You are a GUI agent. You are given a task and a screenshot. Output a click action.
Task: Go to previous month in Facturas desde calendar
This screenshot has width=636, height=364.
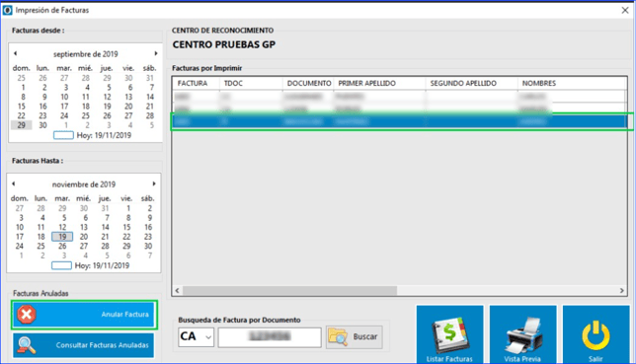click(16, 53)
